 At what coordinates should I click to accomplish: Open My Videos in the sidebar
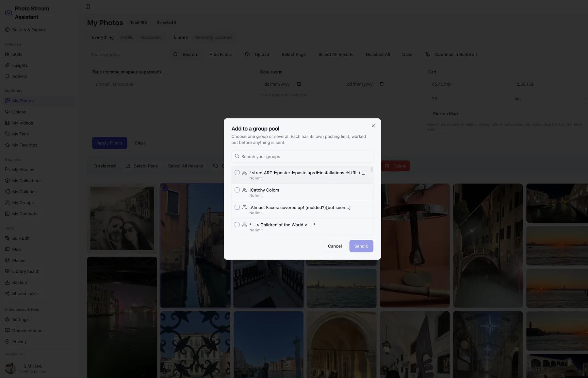point(23,123)
